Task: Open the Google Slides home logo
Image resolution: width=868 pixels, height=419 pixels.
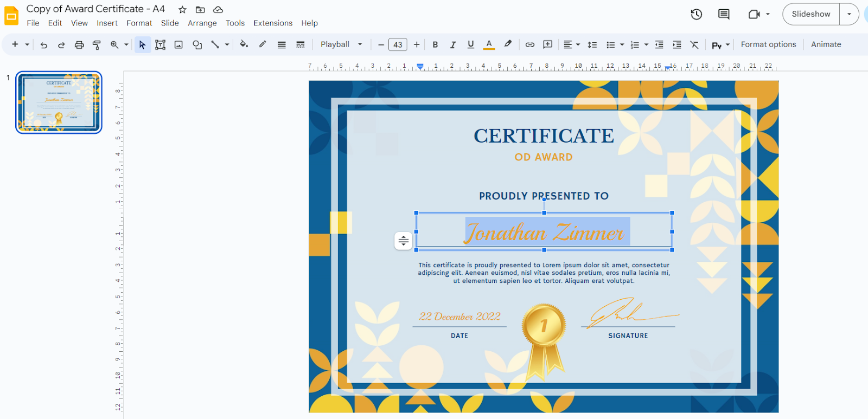Action: [11, 16]
